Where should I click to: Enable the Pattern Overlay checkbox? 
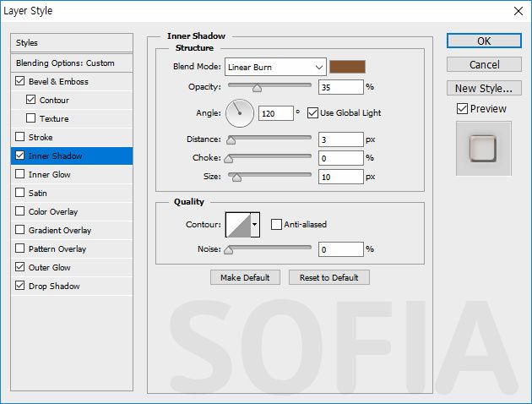tap(20, 248)
